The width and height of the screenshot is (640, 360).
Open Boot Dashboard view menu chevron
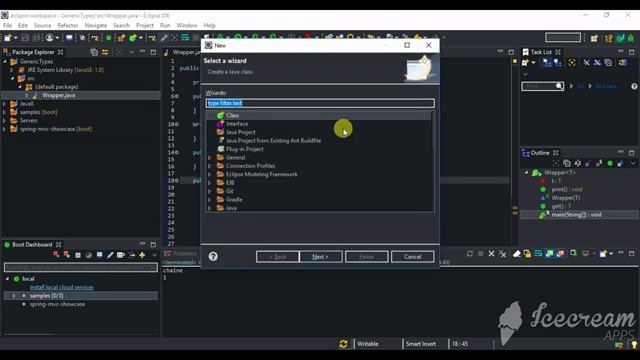click(x=154, y=255)
